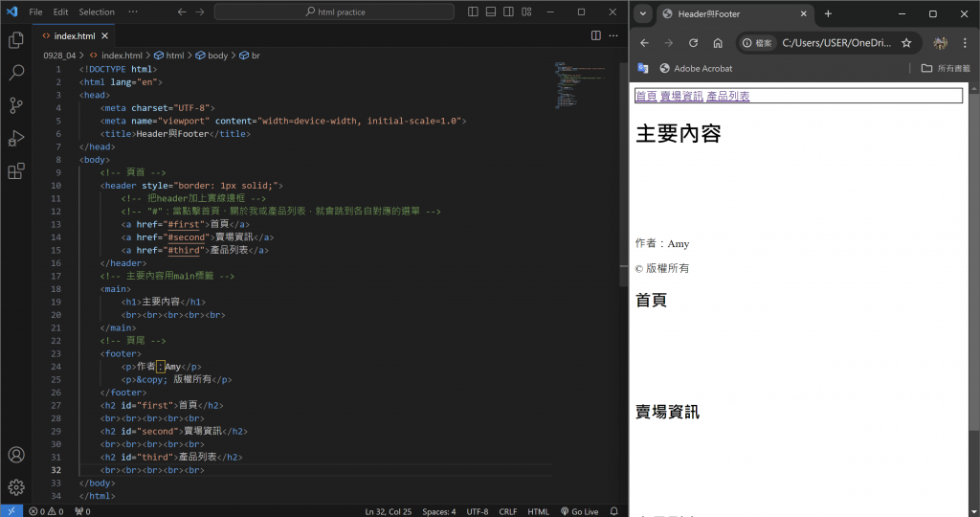Open notifications bell in status bar

click(x=613, y=511)
